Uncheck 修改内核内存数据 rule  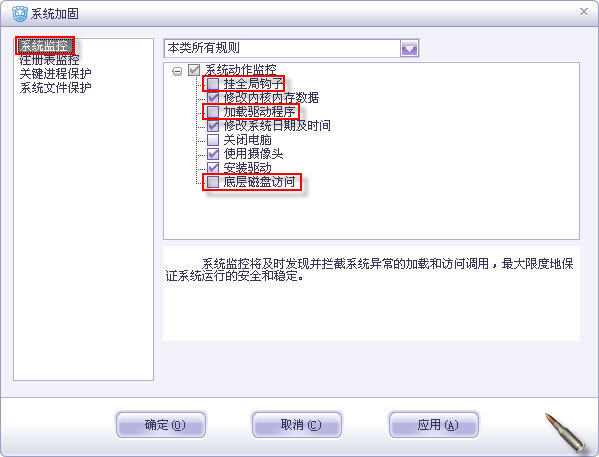[x=213, y=97]
